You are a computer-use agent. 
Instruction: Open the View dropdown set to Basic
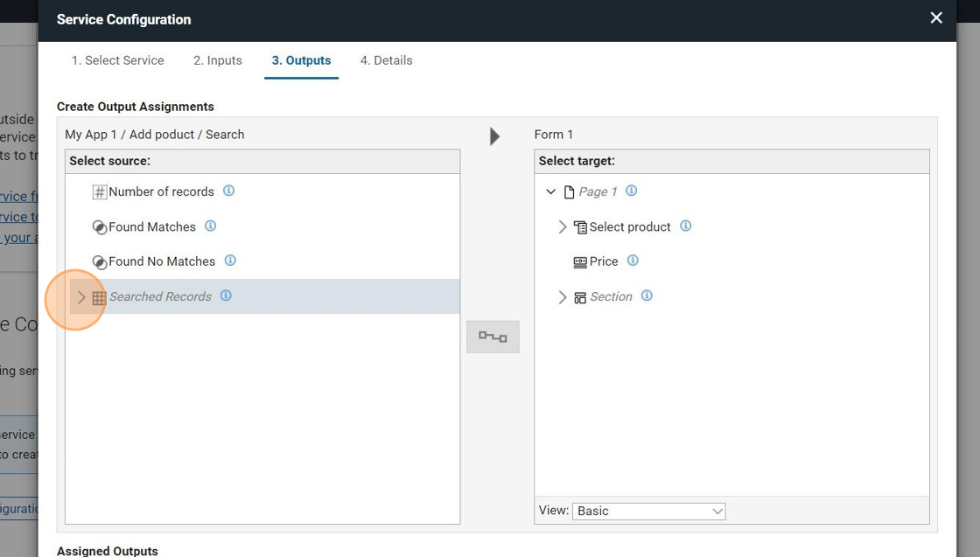(648, 511)
